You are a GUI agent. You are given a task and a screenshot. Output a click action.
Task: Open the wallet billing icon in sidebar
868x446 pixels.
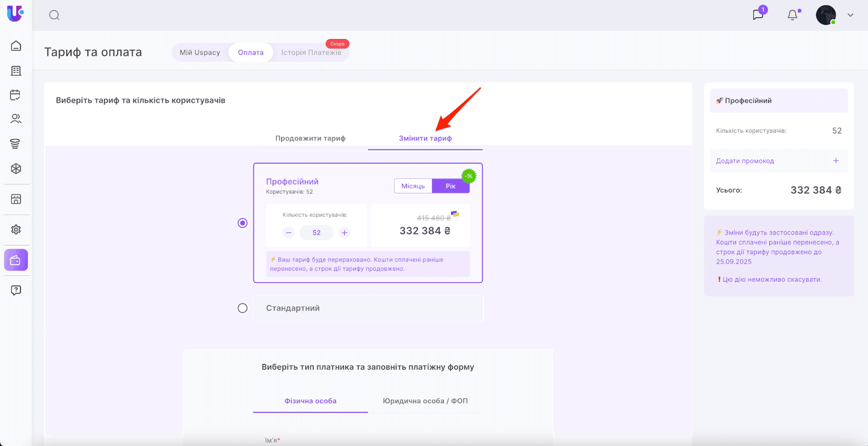tap(16, 260)
